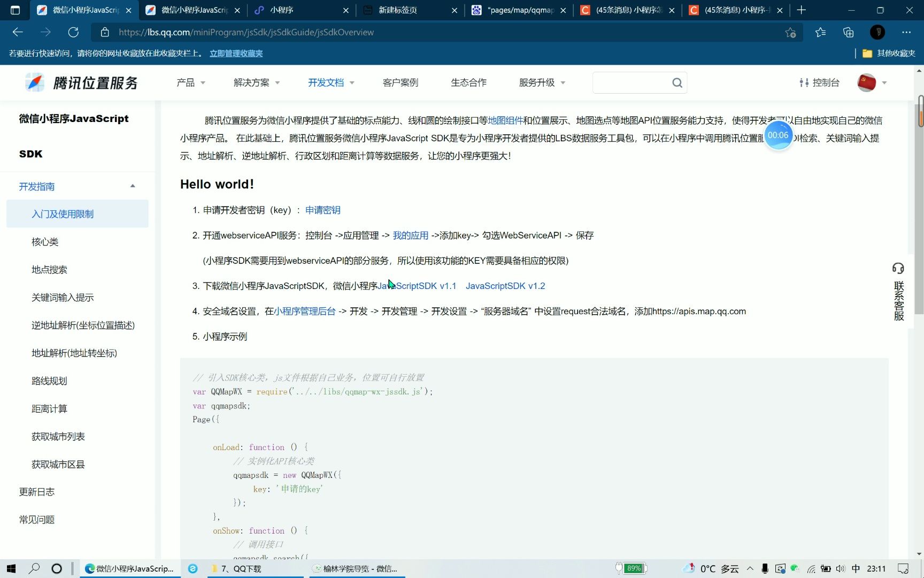Click 立即管理收藏夹 link
The image size is (924, 578).
236,54
